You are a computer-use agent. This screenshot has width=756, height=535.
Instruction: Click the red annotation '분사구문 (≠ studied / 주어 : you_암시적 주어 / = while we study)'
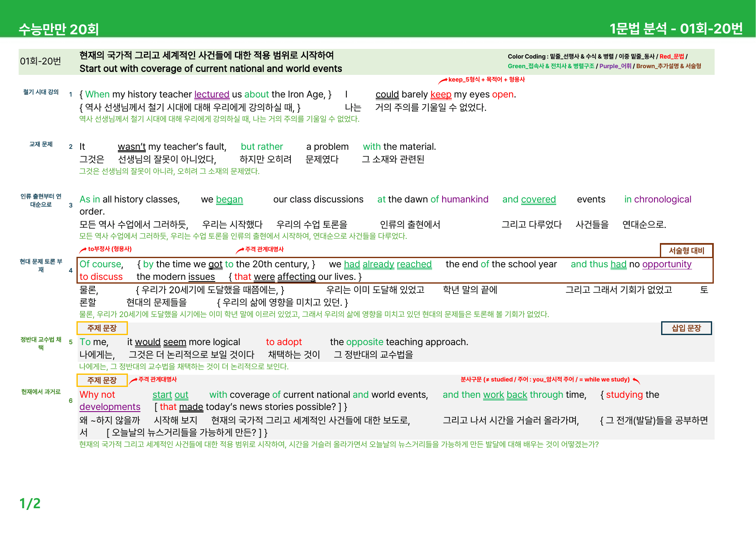click(x=545, y=379)
